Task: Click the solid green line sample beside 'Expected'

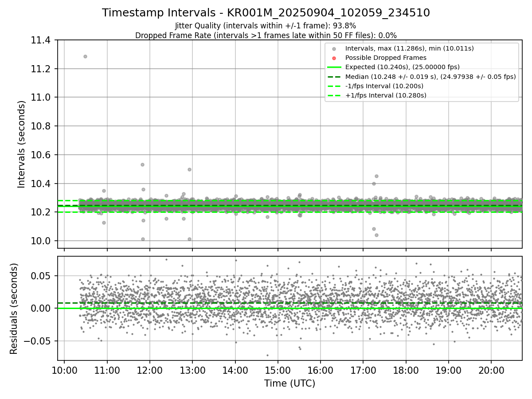Action: pos(334,67)
